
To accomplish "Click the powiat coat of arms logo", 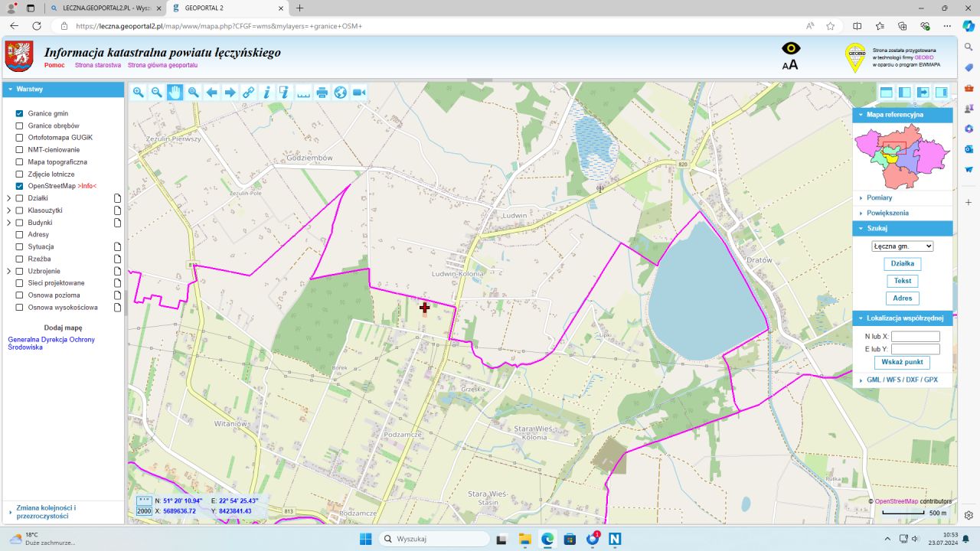I will (x=19, y=57).
